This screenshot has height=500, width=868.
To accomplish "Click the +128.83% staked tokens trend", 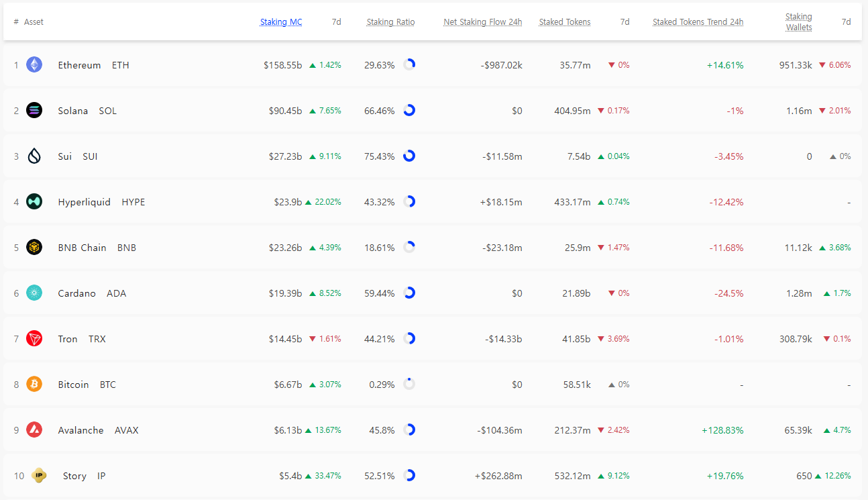I will [722, 430].
